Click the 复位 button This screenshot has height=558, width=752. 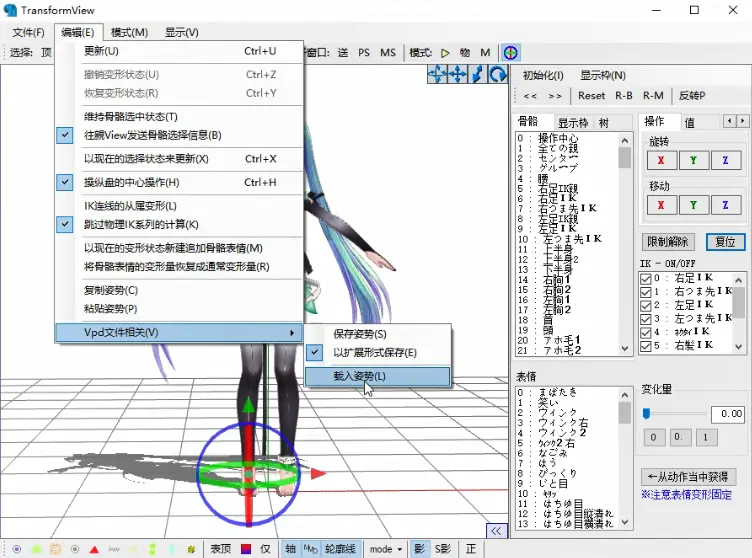tap(725, 242)
